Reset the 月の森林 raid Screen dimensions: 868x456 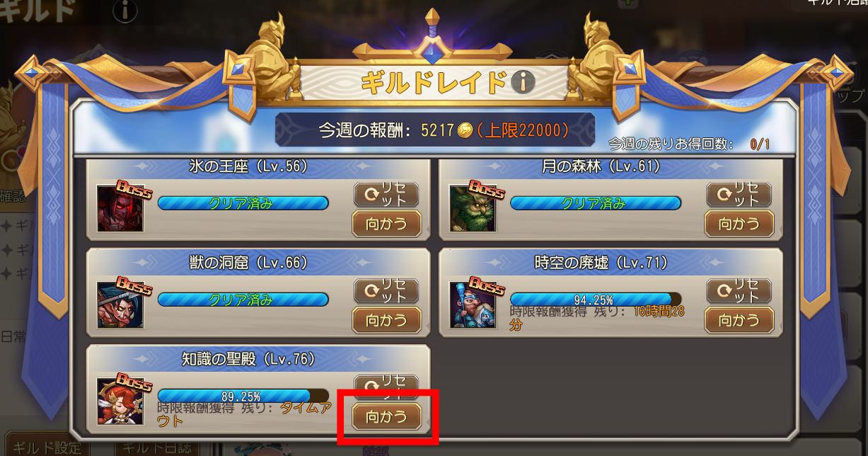click(x=739, y=195)
